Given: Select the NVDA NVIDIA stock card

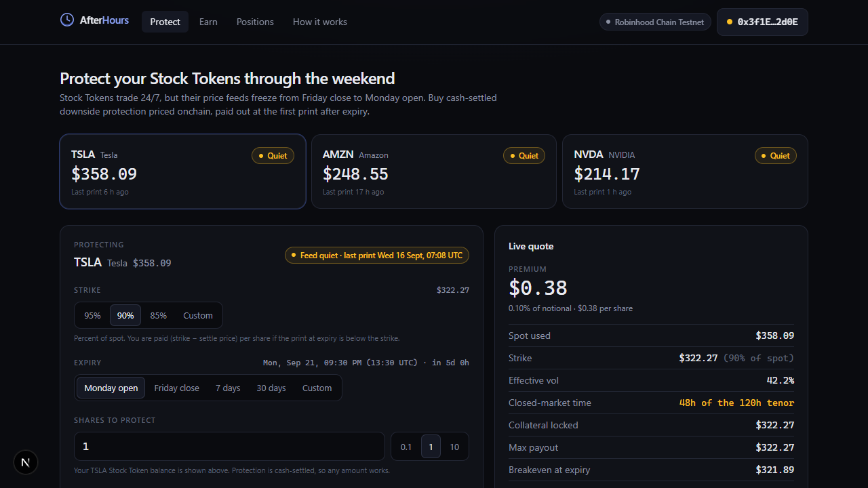Looking at the screenshot, I should pos(685,171).
